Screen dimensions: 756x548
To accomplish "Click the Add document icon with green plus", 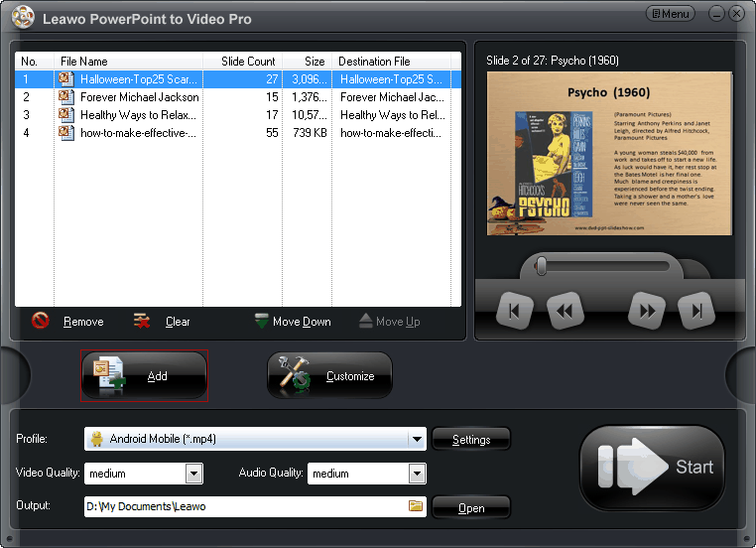I will (x=108, y=376).
